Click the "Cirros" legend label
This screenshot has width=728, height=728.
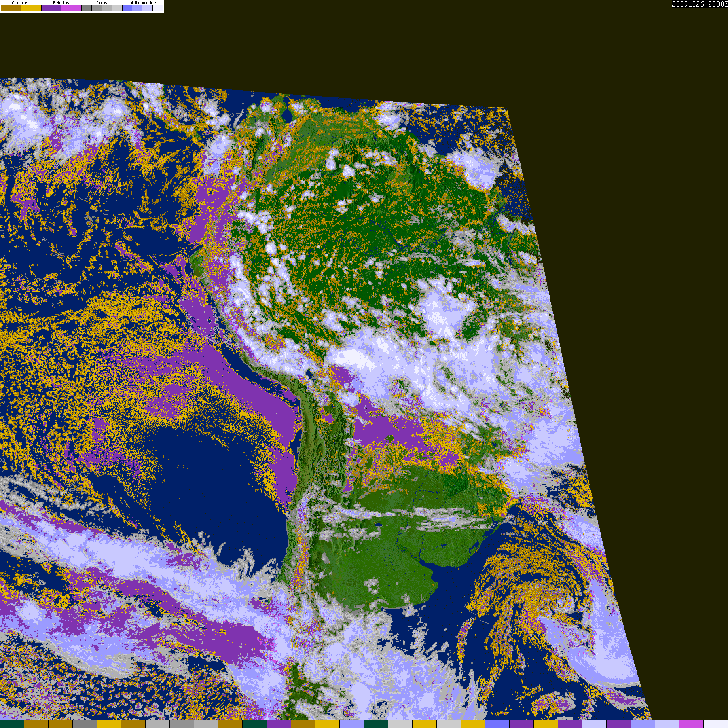[102, 3]
